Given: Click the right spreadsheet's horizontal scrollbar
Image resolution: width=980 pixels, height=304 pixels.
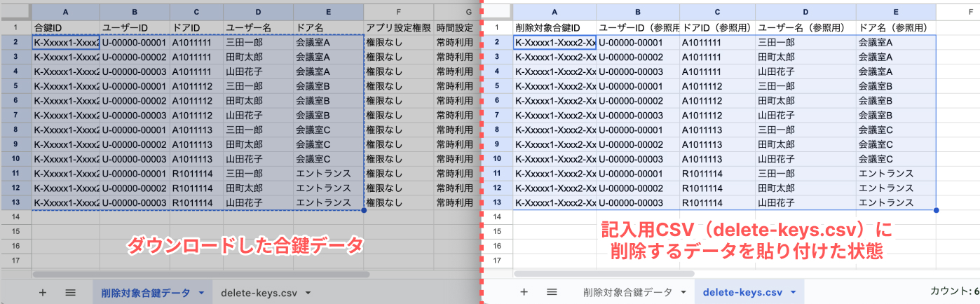Looking at the screenshot, I should point(603,274).
